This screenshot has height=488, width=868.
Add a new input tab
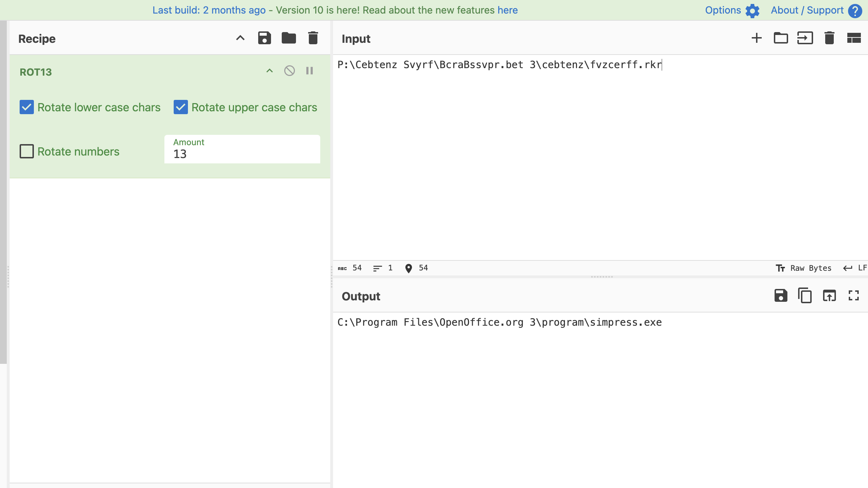pos(756,38)
